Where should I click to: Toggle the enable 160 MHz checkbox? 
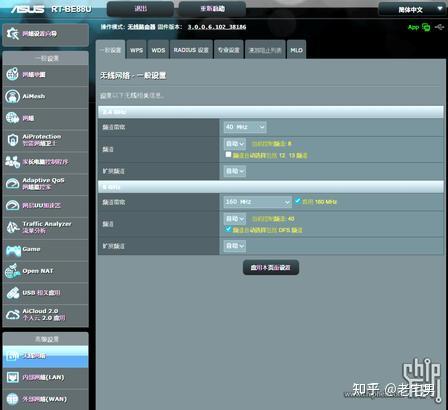[298, 201]
